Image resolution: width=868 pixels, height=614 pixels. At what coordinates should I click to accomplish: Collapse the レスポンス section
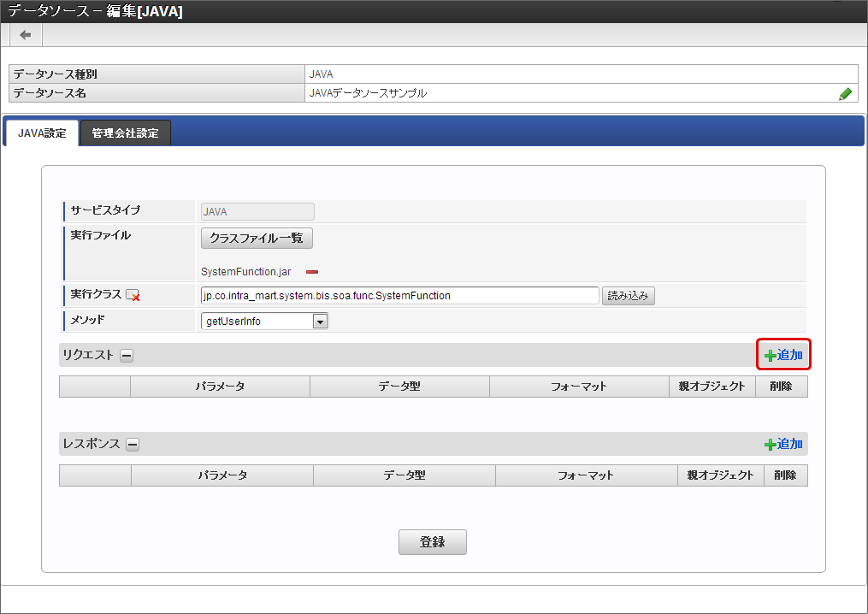coord(133,445)
